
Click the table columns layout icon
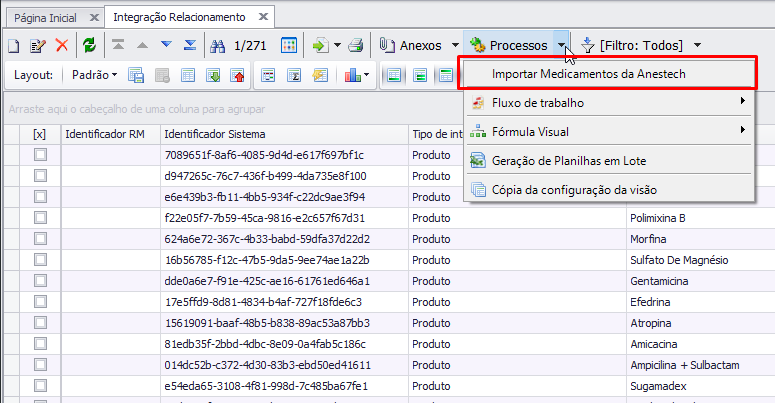(x=188, y=75)
